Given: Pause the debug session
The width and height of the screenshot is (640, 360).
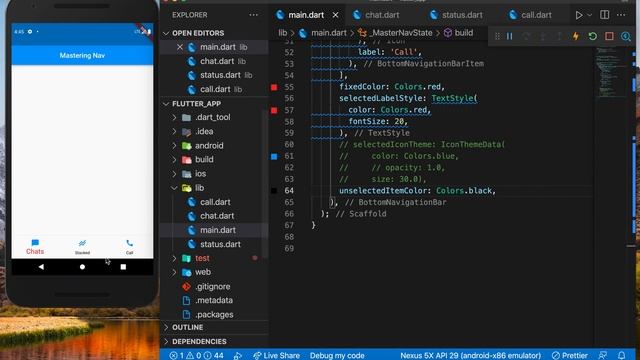Looking at the screenshot, I should pos(509,36).
